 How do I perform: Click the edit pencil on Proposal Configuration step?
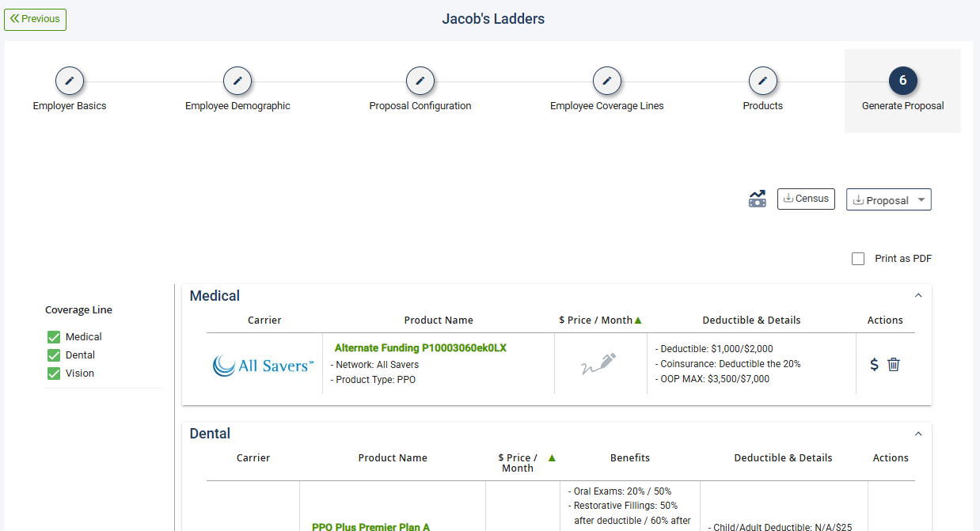point(420,81)
